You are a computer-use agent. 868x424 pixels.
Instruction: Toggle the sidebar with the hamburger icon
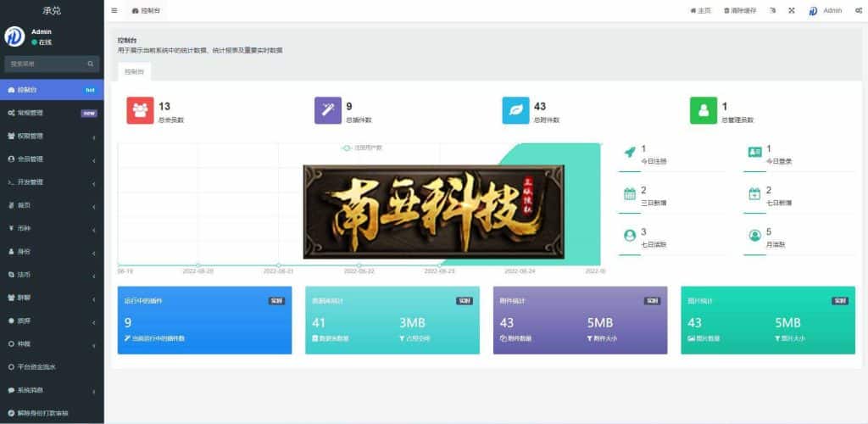114,10
